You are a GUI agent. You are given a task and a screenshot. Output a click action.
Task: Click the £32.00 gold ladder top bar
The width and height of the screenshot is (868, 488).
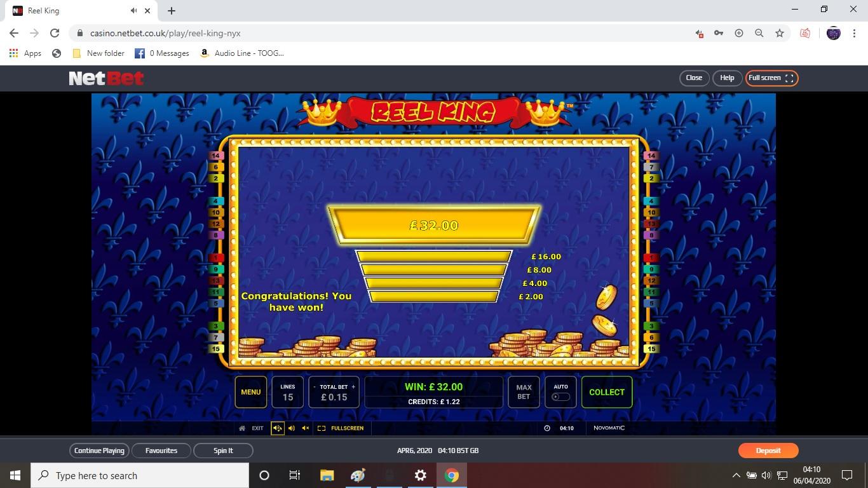tap(434, 226)
